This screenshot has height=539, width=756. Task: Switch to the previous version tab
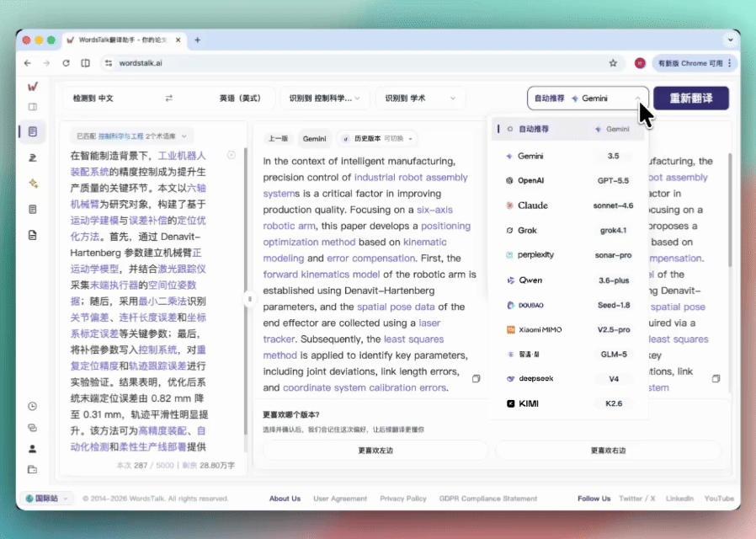[278, 139]
